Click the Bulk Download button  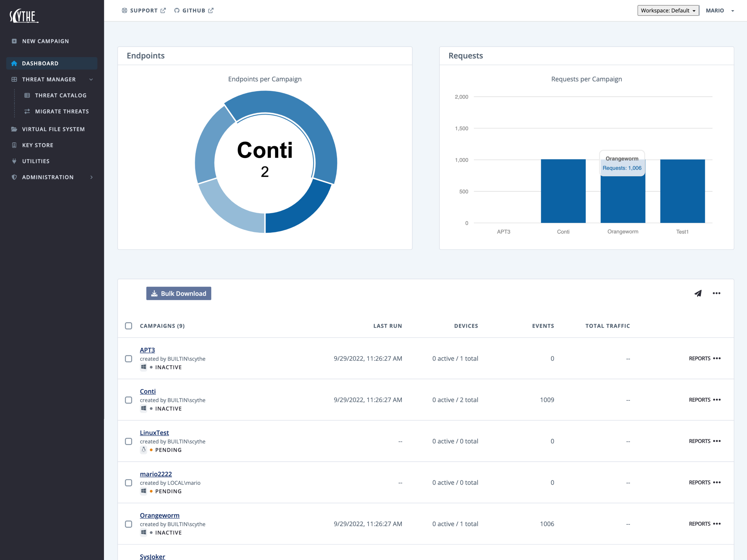tap(179, 293)
